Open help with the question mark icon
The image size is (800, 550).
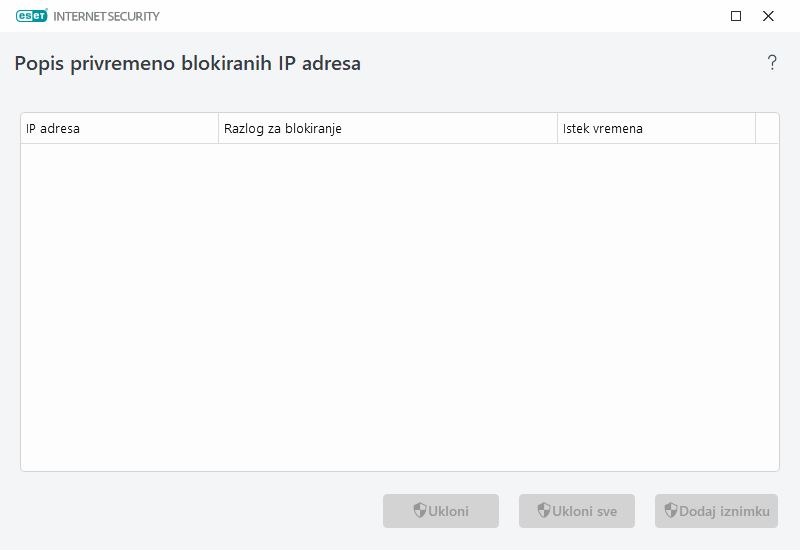(x=772, y=63)
